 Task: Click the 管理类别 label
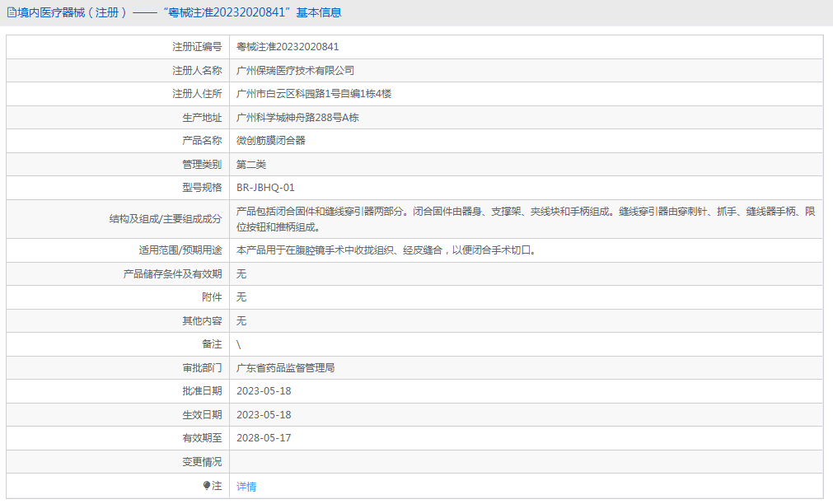click(202, 165)
